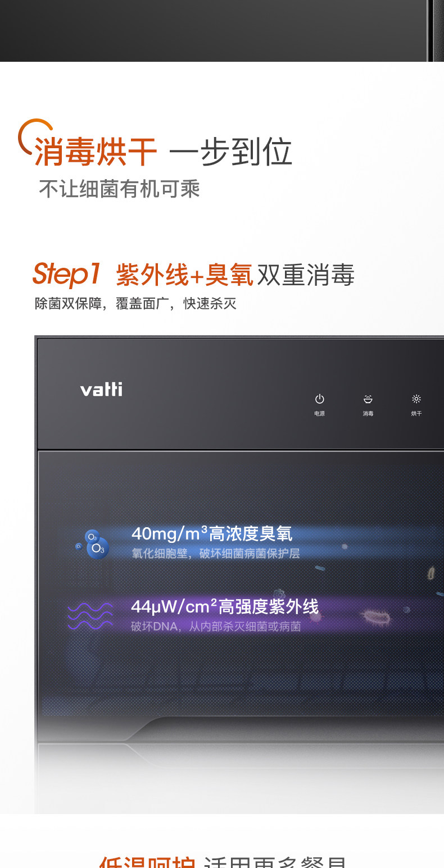Tap the disinfect bowl icon
Screen dimensions: 444x868
(368, 399)
